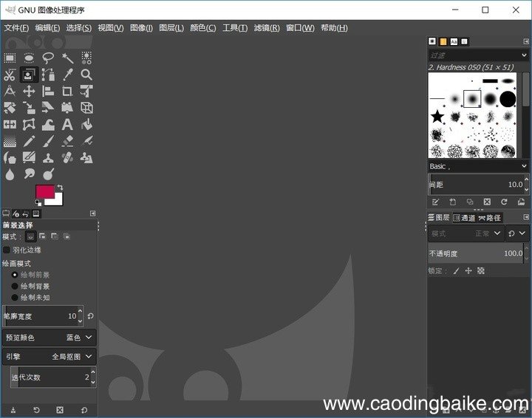Choose the Pencil tool
Viewport: 532px width, 418px height.
[x=29, y=141]
